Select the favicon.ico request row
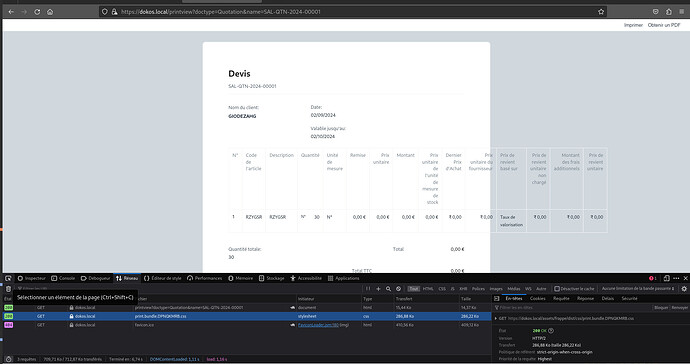Image resolution: width=690 pixels, height=364 pixels. pos(246,325)
